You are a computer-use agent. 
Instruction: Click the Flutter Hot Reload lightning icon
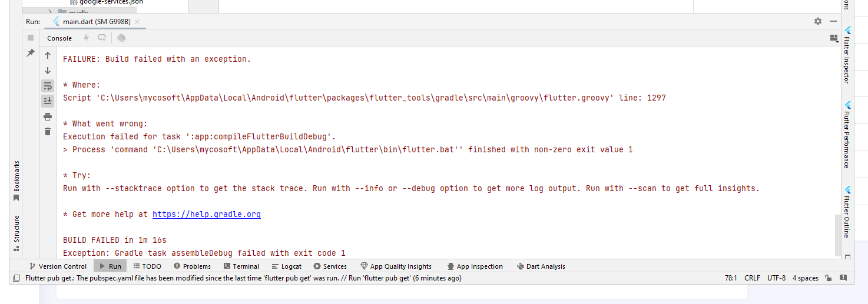click(x=86, y=38)
